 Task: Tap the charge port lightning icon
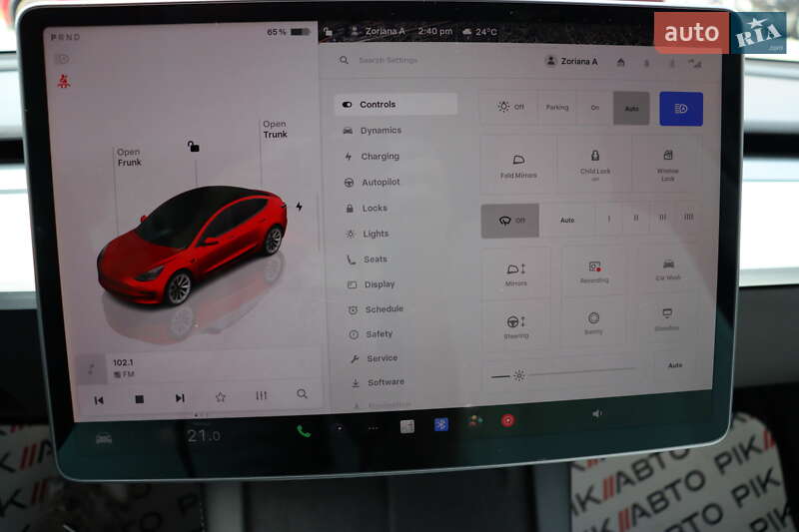point(299,207)
